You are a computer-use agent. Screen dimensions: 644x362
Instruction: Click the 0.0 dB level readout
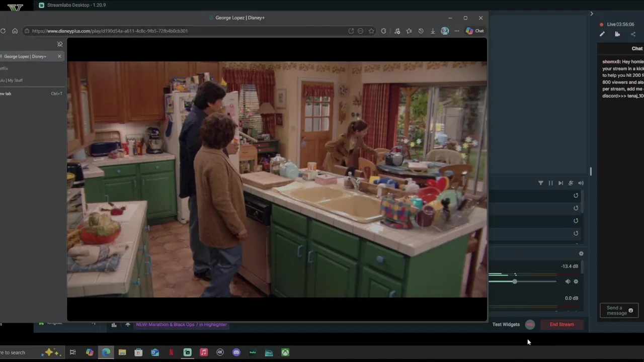coord(572,298)
